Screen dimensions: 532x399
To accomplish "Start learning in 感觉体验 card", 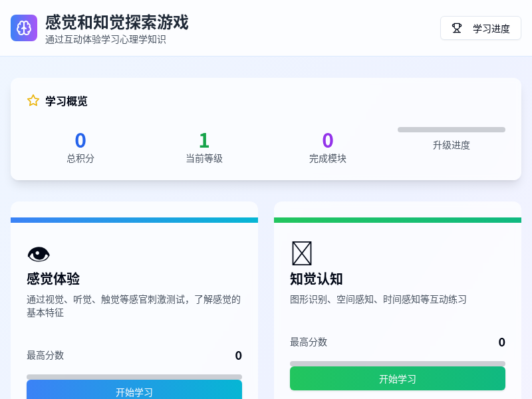I will pos(134,390).
